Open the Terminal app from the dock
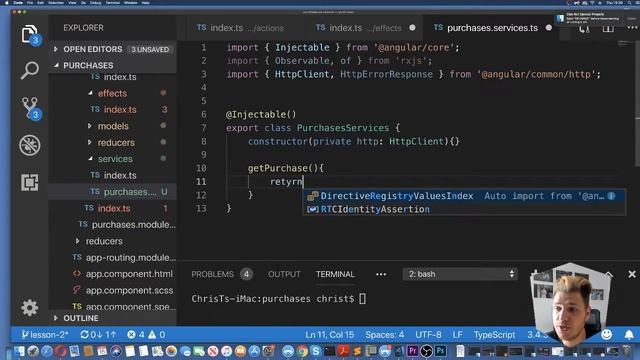This screenshot has height=360, width=640. click(x=329, y=351)
